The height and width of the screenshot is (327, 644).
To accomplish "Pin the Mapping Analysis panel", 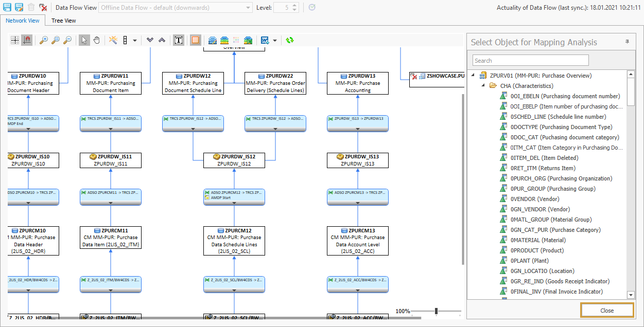I will (627, 42).
